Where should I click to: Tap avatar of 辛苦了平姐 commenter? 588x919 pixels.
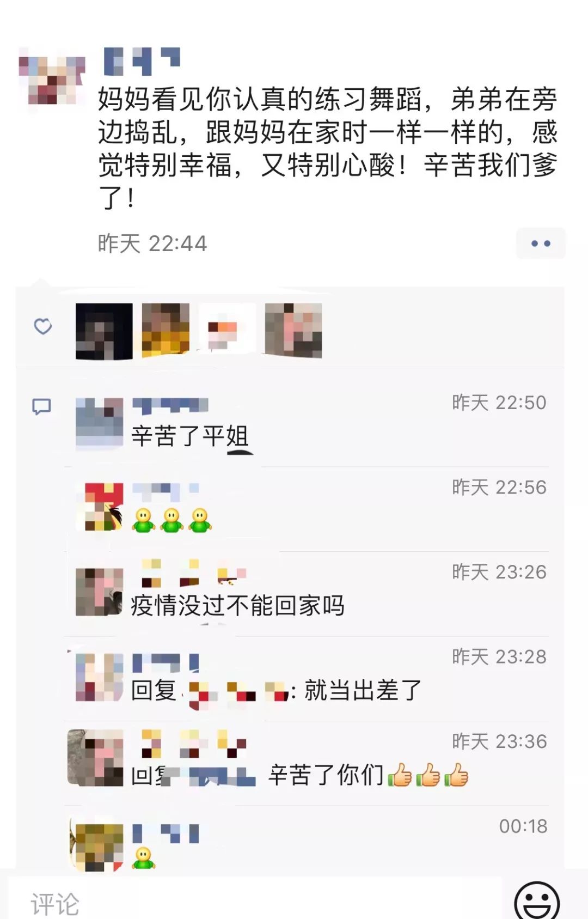pos(99,424)
